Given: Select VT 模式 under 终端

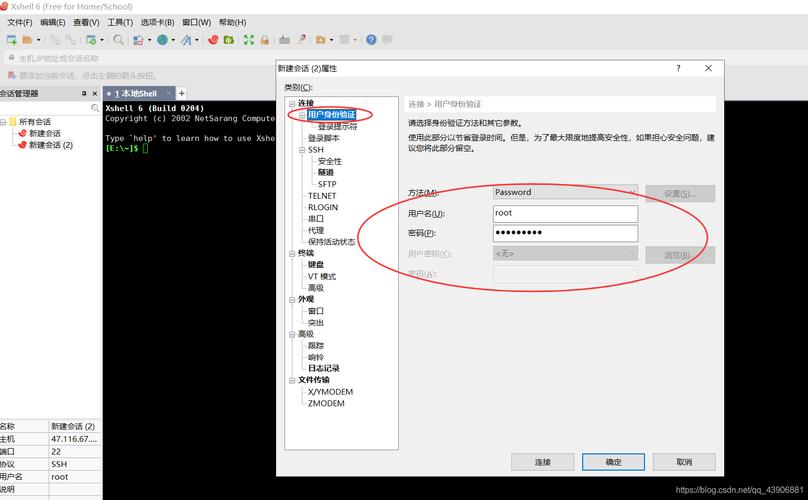Looking at the screenshot, I should [x=322, y=276].
